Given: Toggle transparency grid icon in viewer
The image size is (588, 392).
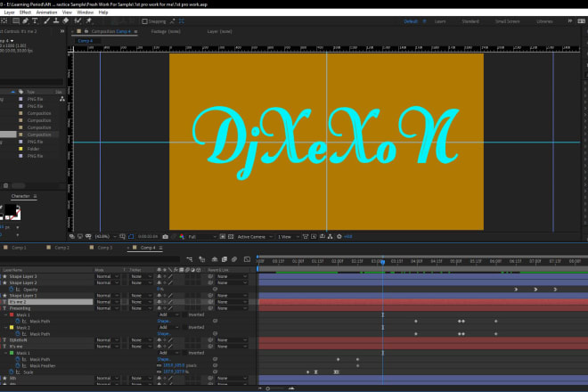Looking at the screenshot, I should click(231, 237).
